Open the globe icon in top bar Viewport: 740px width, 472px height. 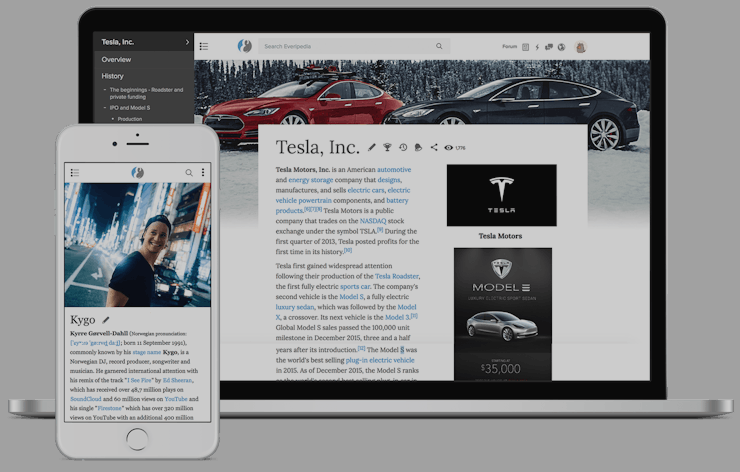[561, 46]
